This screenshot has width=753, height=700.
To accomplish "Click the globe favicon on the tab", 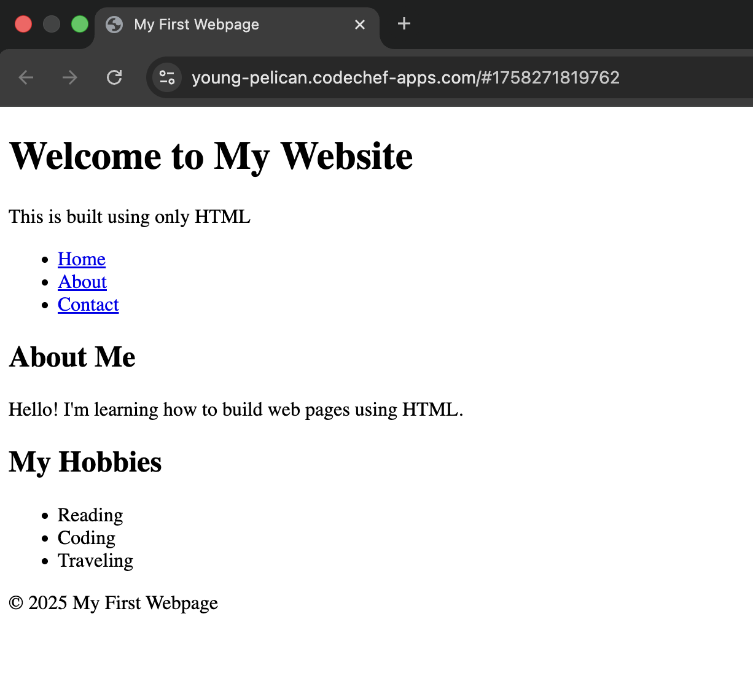I will pos(114,25).
